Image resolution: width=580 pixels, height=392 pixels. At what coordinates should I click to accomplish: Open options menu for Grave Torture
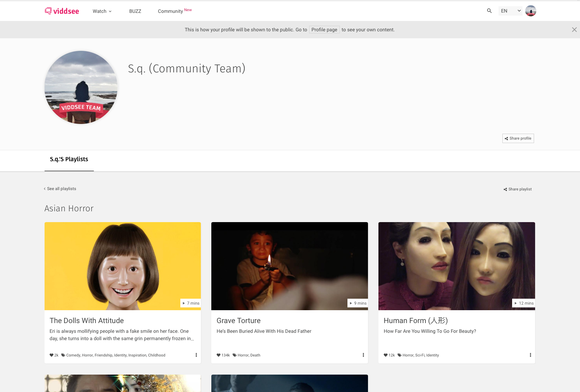click(363, 355)
